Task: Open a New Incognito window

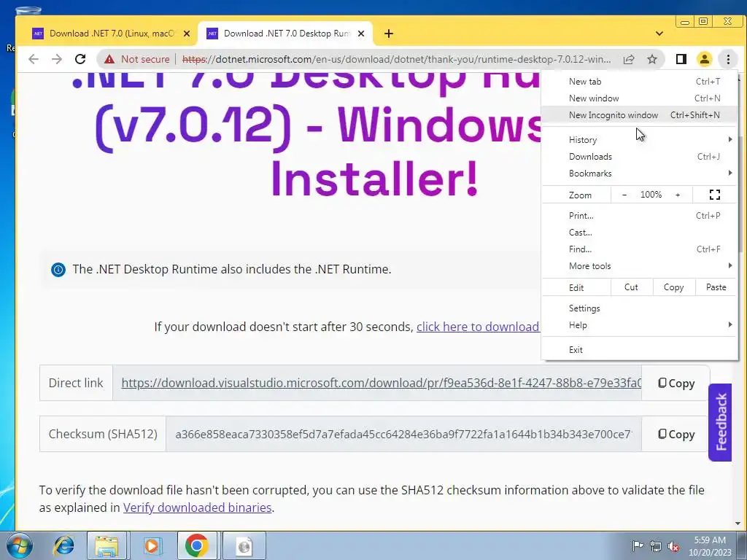Action: (639, 114)
